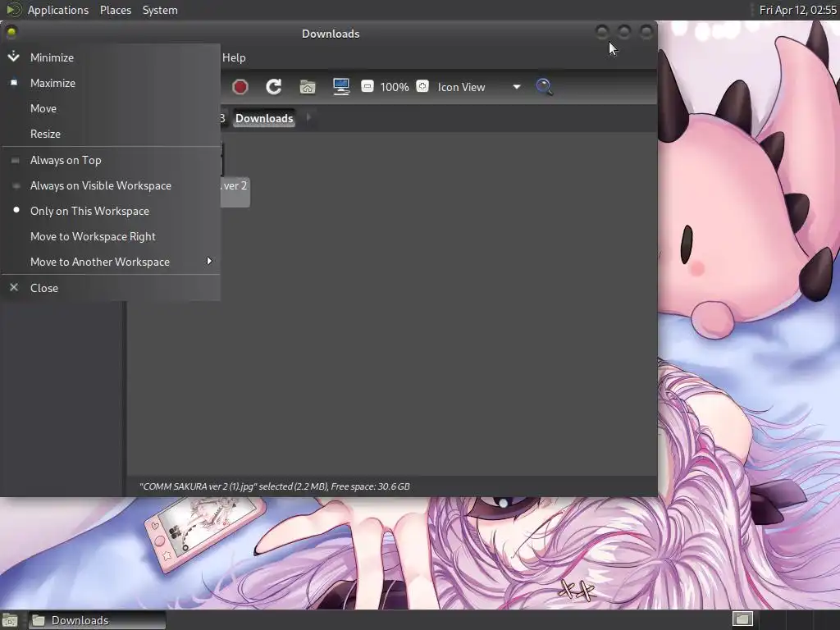Select Resize in window menu
Image resolution: width=840 pixels, height=630 pixels.
click(111, 134)
